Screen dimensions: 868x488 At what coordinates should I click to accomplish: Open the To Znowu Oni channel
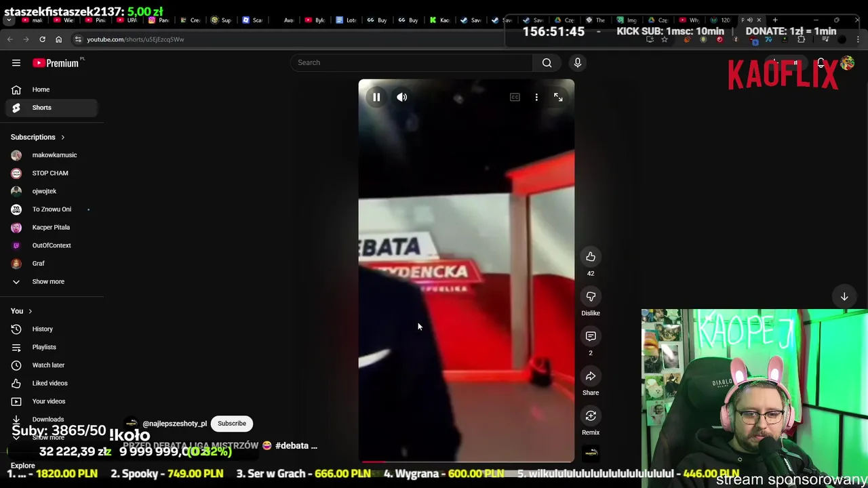[52, 209]
